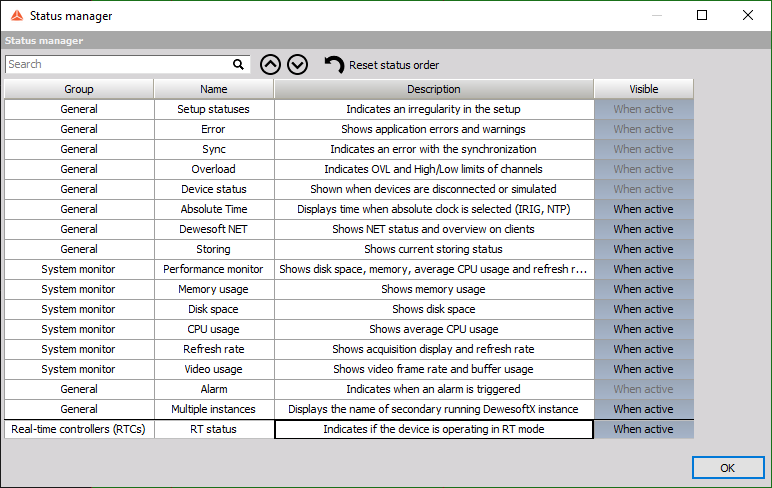
Task: Select the Setup statuses name cell
Action: pos(214,109)
